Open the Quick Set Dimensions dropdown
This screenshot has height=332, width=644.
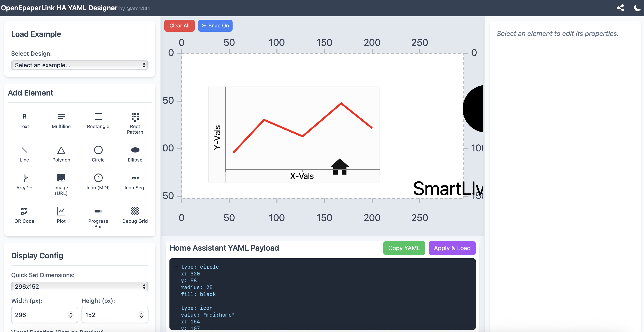click(80, 286)
